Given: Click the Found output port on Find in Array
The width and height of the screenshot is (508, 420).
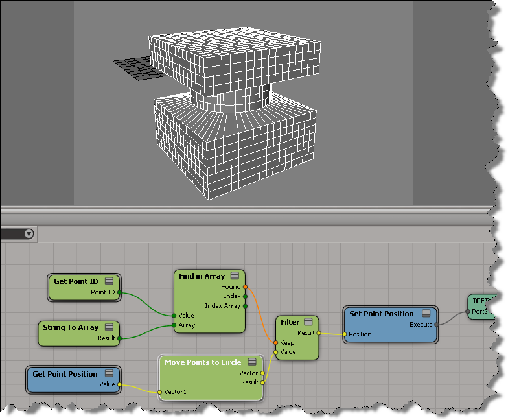Looking at the screenshot, I should click(245, 286).
